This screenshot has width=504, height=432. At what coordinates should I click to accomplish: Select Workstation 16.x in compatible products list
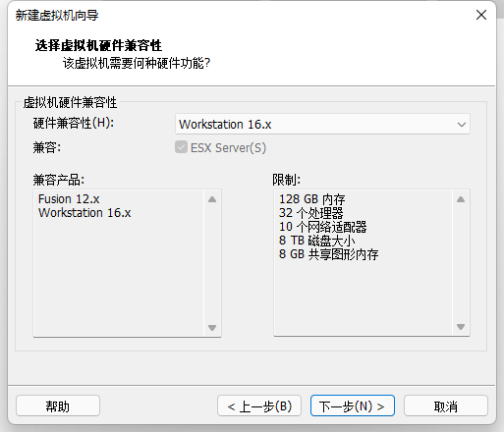click(x=84, y=213)
